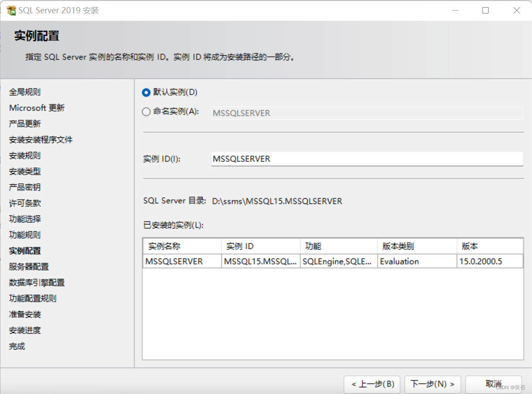Viewport: 532px width, 394px height.
Task: Click the 完成 step
Action: click(x=17, y=346)
